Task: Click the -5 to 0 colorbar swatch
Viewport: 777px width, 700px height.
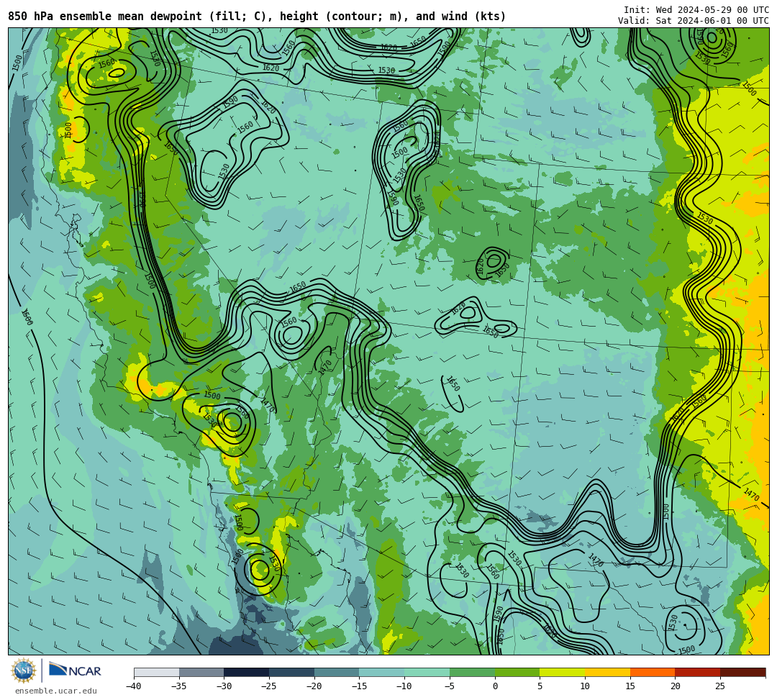Action: tap(472, 672)
